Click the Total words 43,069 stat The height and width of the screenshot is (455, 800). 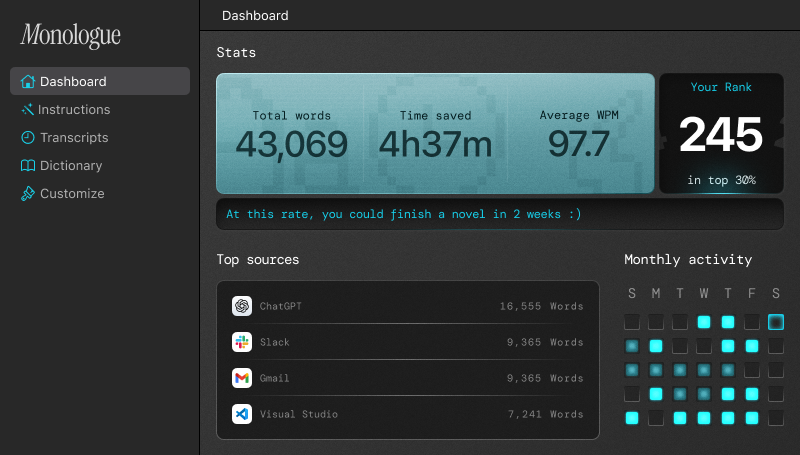click(291, 134)
